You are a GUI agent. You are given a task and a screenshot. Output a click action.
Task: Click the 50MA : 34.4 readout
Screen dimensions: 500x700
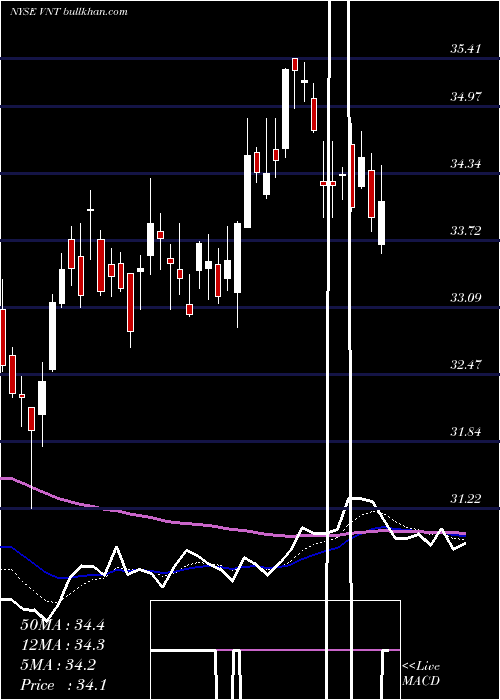62,625
